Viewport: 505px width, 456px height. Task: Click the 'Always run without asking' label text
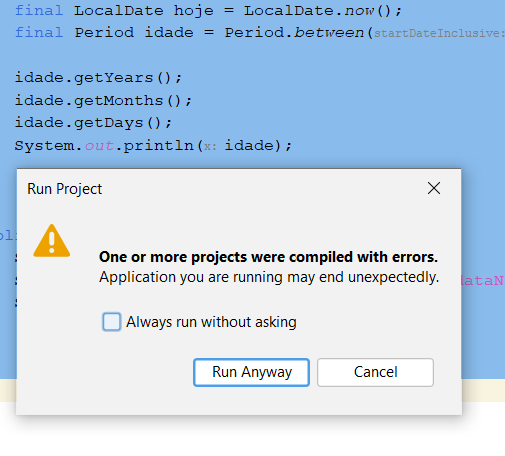click(x=211, y=322)
